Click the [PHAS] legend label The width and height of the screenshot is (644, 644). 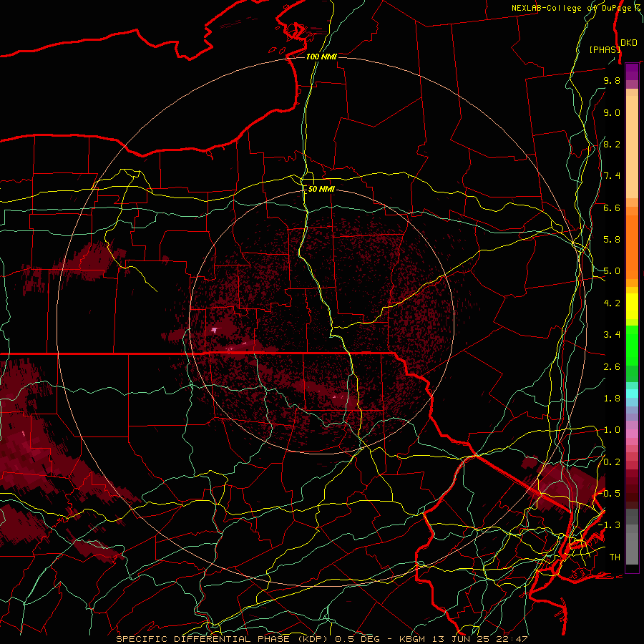click(605, 49)
